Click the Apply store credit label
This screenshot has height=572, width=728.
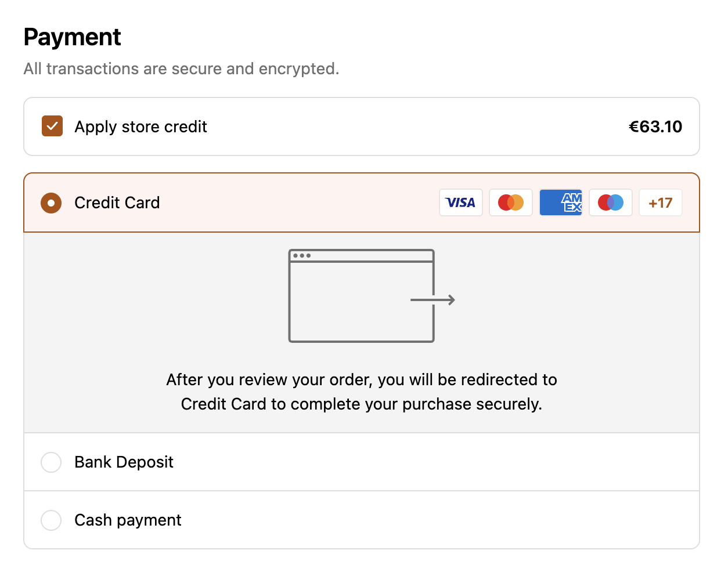140,126
